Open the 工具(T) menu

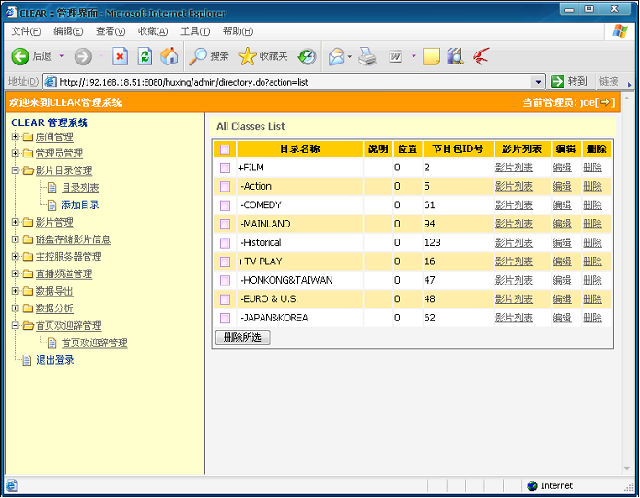pyautogui.click(x=195, y=31)
